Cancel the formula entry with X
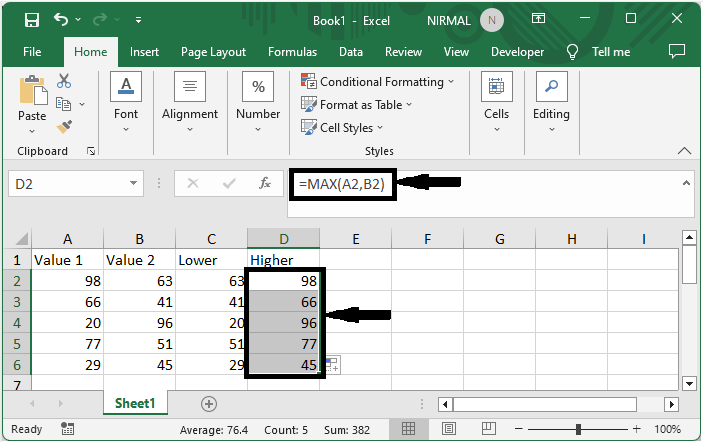703x442 pixels. pyautogui.click(x=193, y=183)
